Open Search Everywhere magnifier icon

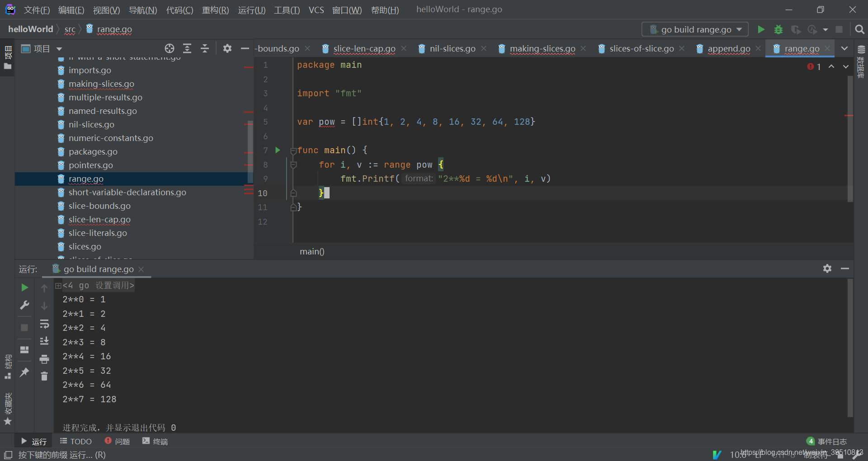[859, 29]
